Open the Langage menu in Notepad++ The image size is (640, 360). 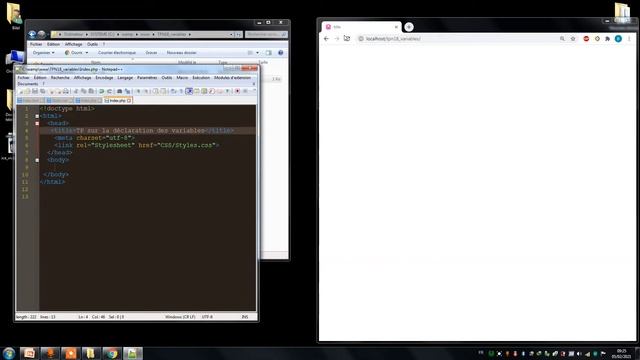(125, 78)
